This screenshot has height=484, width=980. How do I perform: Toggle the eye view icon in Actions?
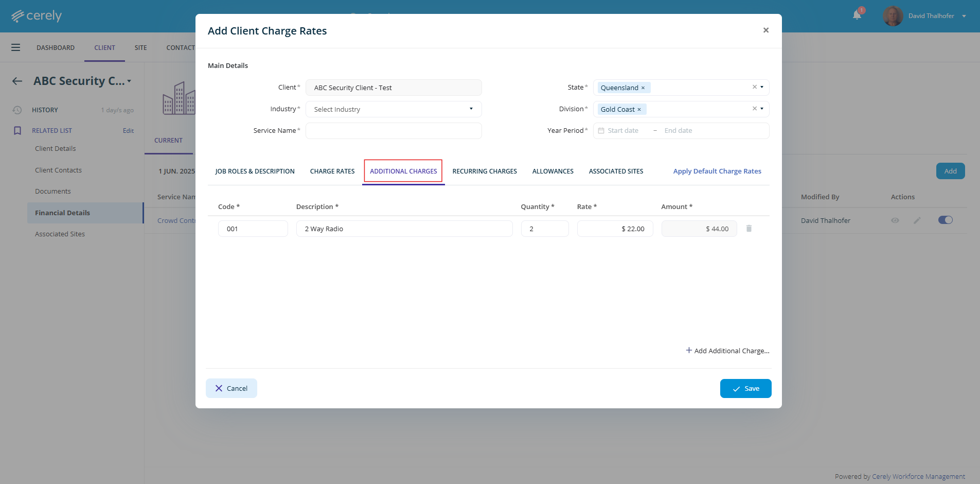[895, 220]
